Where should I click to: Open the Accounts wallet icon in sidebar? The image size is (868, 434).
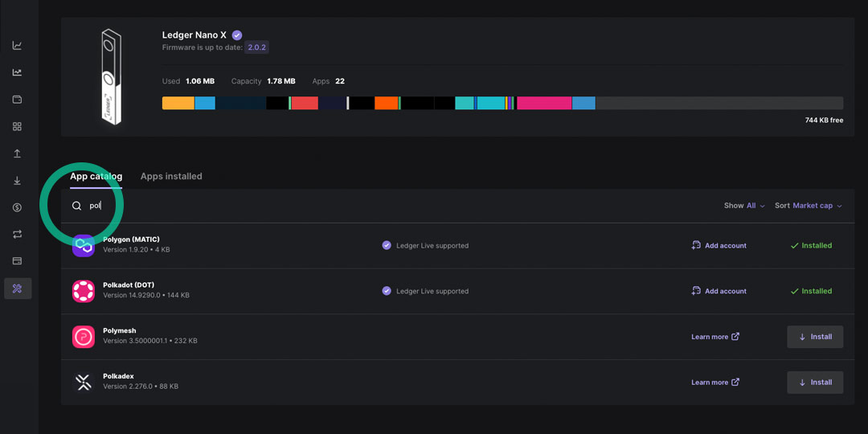point(17,100)
